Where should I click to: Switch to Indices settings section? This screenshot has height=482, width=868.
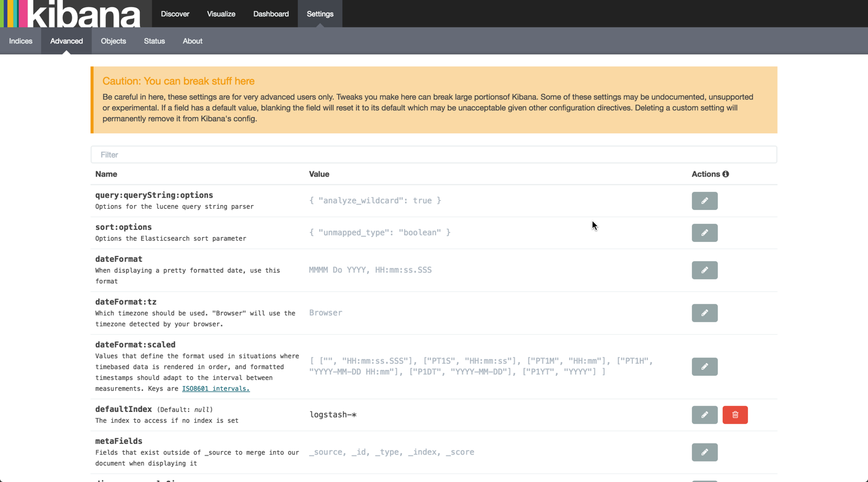(20, 41)
